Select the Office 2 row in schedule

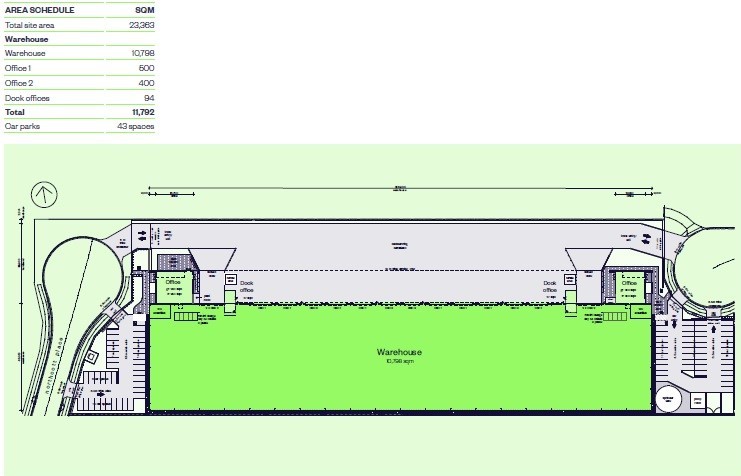pos(79,83)
